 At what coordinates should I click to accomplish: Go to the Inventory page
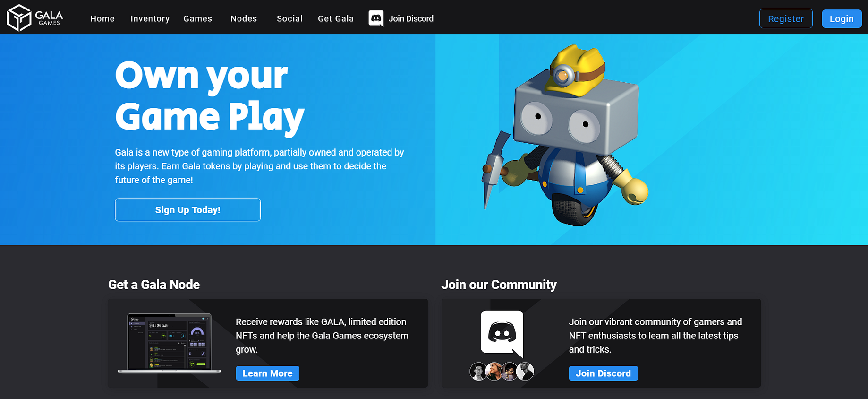[150, 18]
